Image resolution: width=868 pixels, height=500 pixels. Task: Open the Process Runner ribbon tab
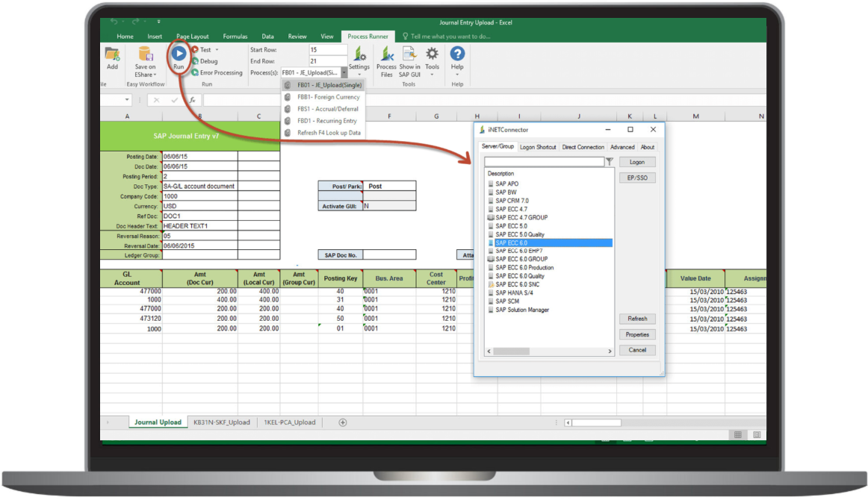coord(368,37)
